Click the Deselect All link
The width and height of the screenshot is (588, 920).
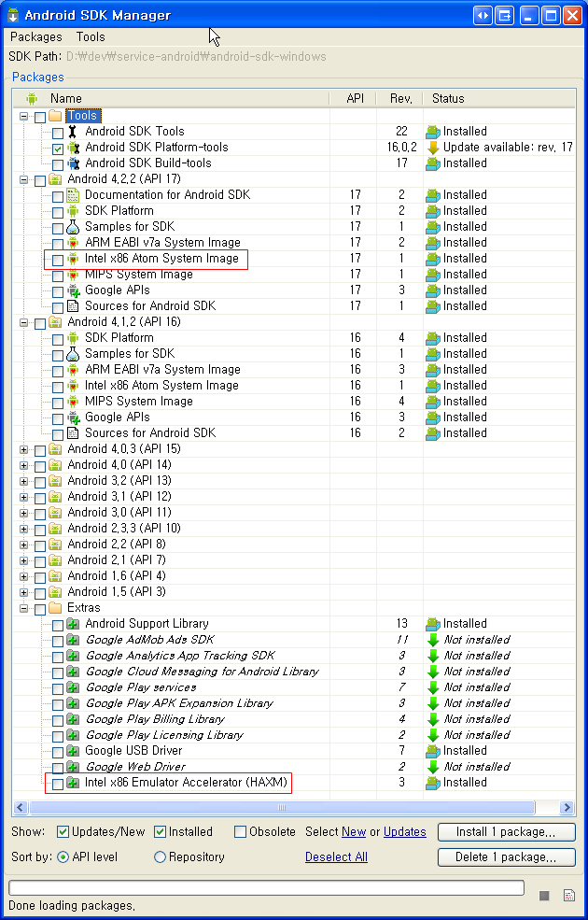tap(337, 857)
